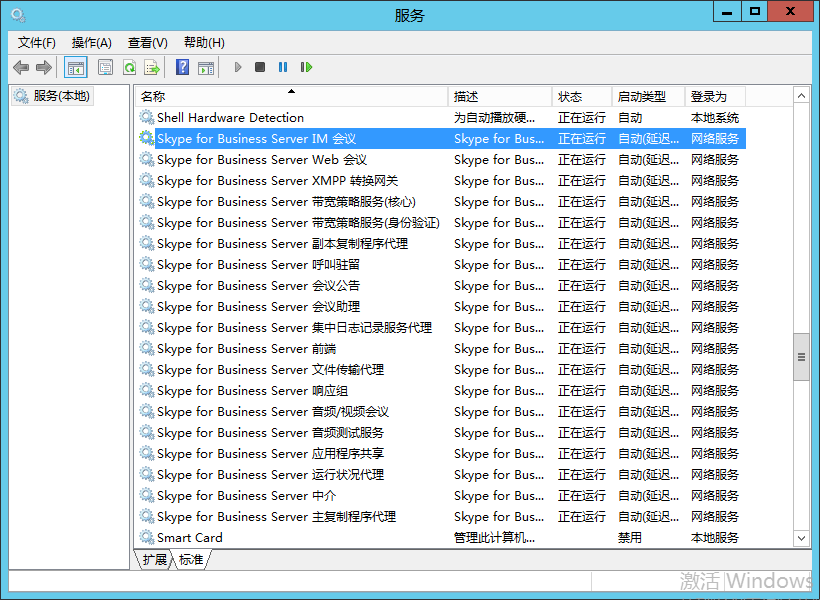Switch to the 扩展 tab
This screenshot has height=600, width=820.
155,560
